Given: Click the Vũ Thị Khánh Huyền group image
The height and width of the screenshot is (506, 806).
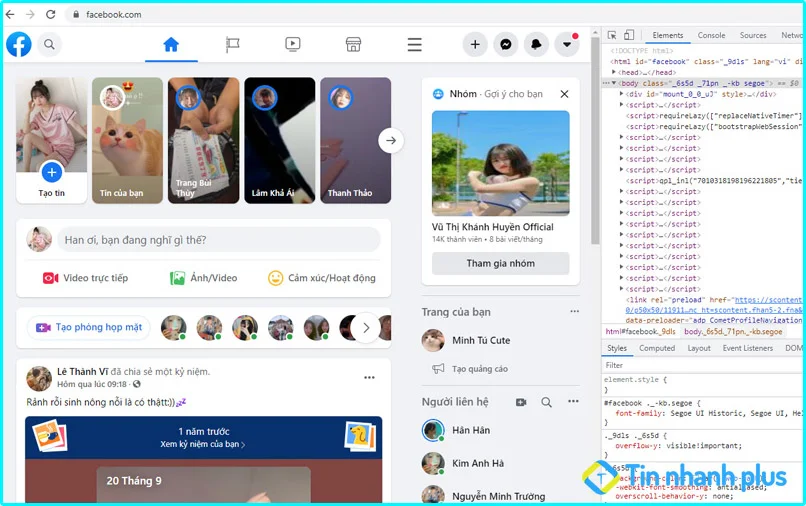Looking at the screenshot, I should pos(501,163).
